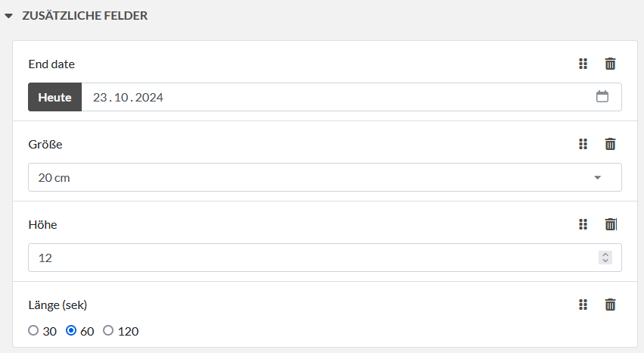
Task: Click the Heute button
Action: (54, 98)
